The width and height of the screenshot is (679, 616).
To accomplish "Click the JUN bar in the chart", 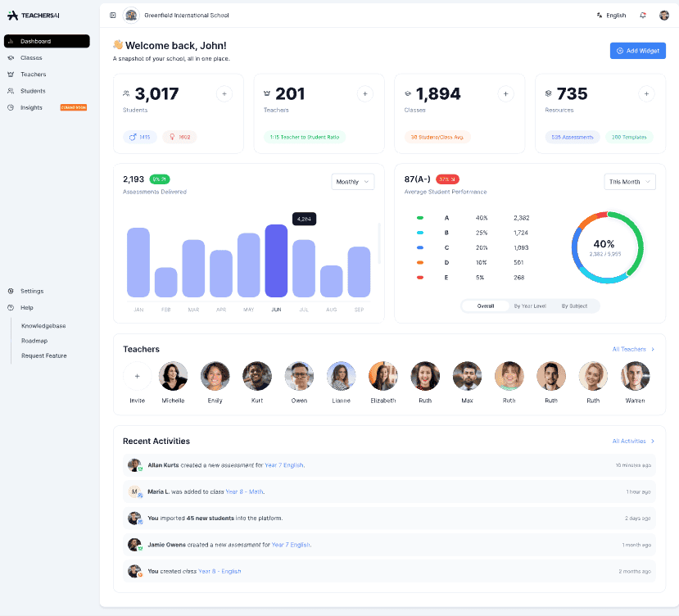I will 276,260.
